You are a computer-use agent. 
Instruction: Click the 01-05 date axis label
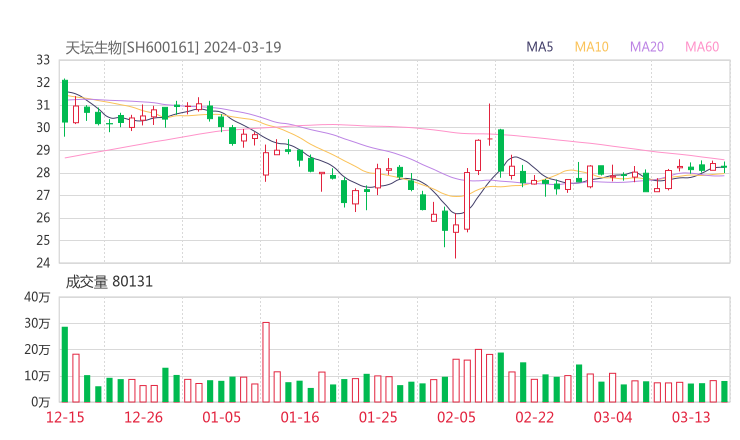pyautogui.click(x=221, y=417)
